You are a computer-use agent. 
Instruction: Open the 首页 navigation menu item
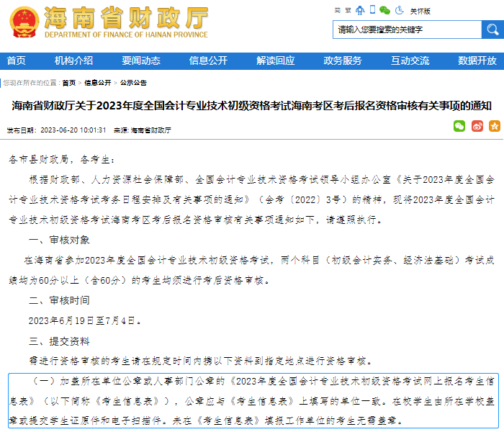[x=16, y=60]
